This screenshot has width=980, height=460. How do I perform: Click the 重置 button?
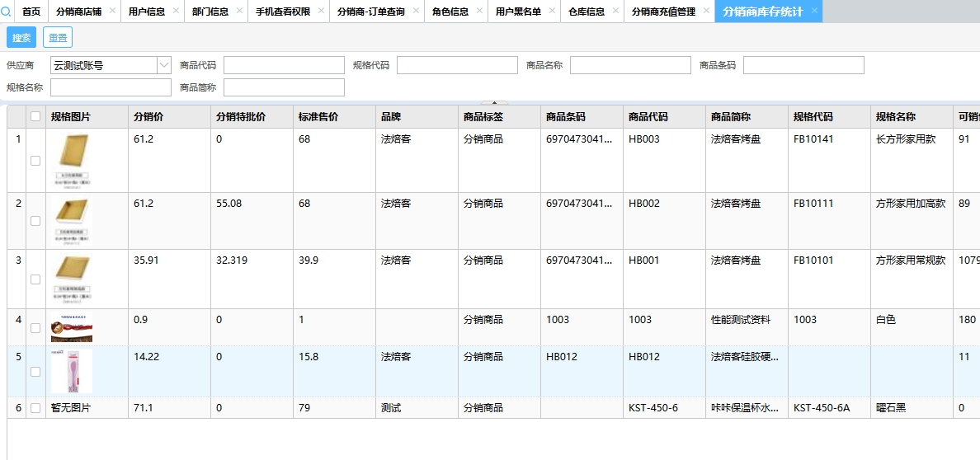tap(58, 37)
